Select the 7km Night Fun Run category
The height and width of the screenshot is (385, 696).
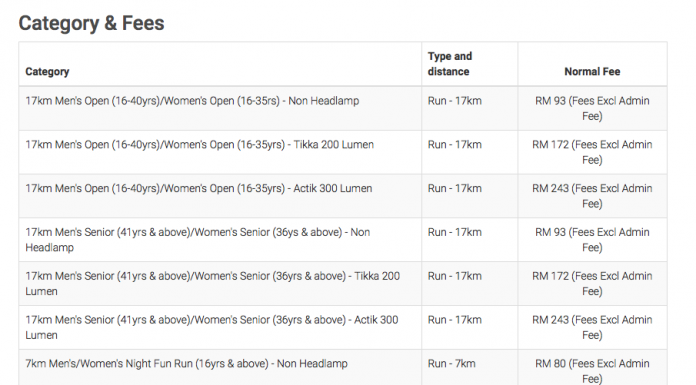point(186,364)
